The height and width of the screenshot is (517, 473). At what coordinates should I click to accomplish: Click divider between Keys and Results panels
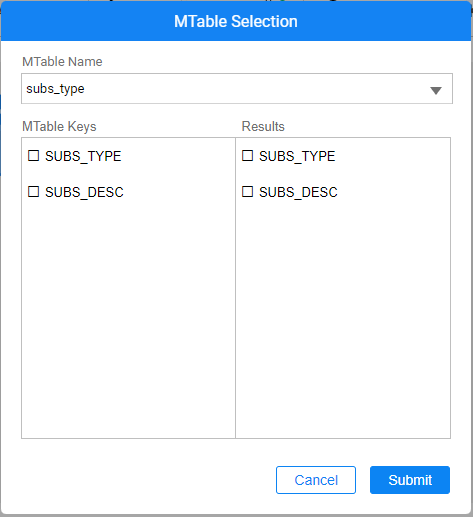pos(235,288)
